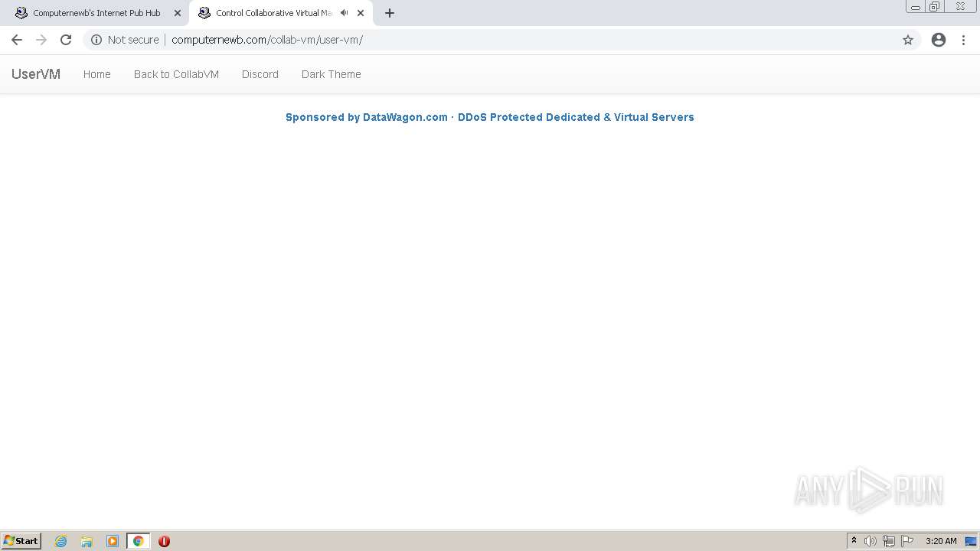Open the network tray icon

889,541
